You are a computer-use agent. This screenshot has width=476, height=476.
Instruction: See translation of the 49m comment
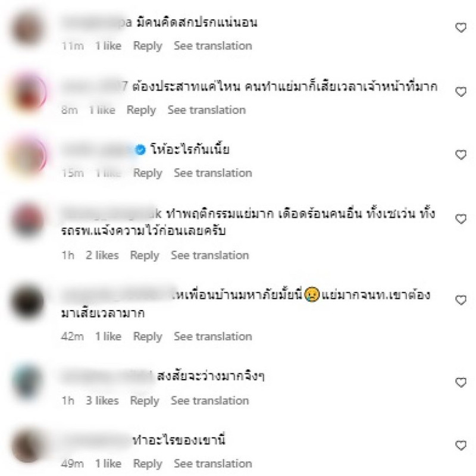(213, 464)
